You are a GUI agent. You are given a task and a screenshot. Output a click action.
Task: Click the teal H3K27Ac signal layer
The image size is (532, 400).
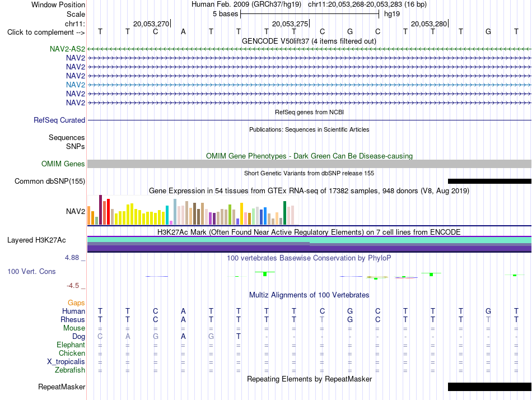(x=309, y=240)
